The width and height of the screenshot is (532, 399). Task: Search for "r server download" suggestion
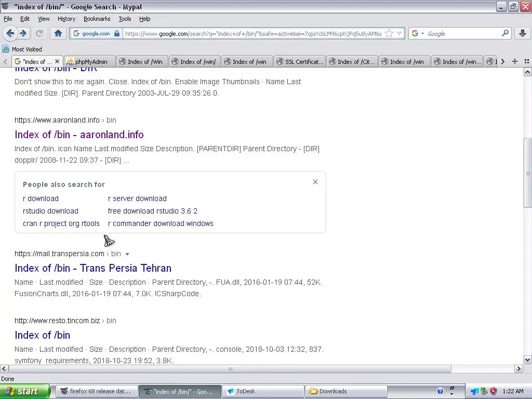(137, 198)
